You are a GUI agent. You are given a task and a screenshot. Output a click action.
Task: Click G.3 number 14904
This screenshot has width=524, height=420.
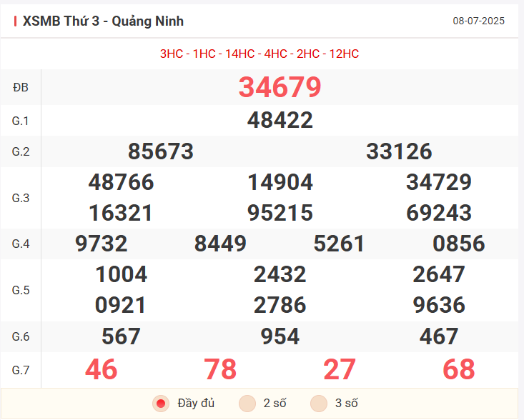pos(280,182)
